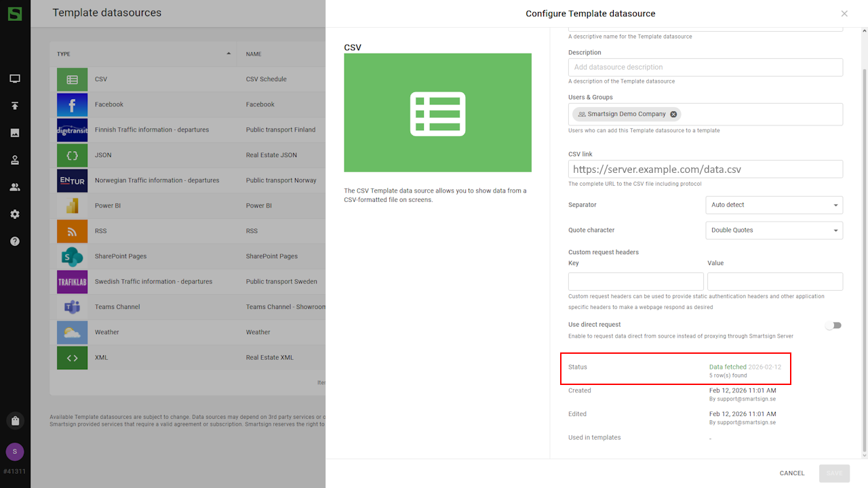Screen dimensions: 868x488
Task: Open the settings gear icon in sidebar
Action: (15, 214)
